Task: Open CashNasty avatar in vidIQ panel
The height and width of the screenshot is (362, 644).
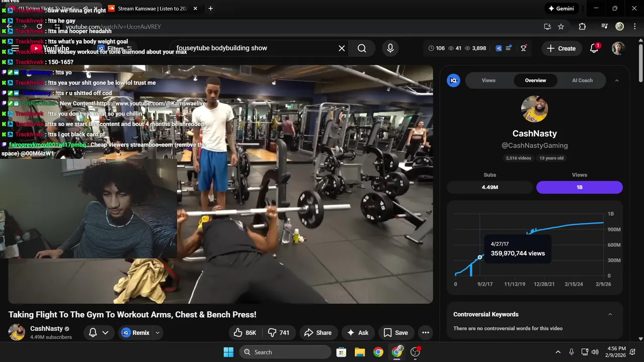Action: [x=534, y=109]
